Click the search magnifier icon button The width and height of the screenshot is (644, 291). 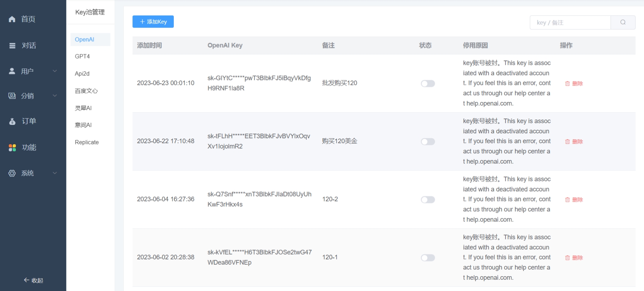[623, 22]
